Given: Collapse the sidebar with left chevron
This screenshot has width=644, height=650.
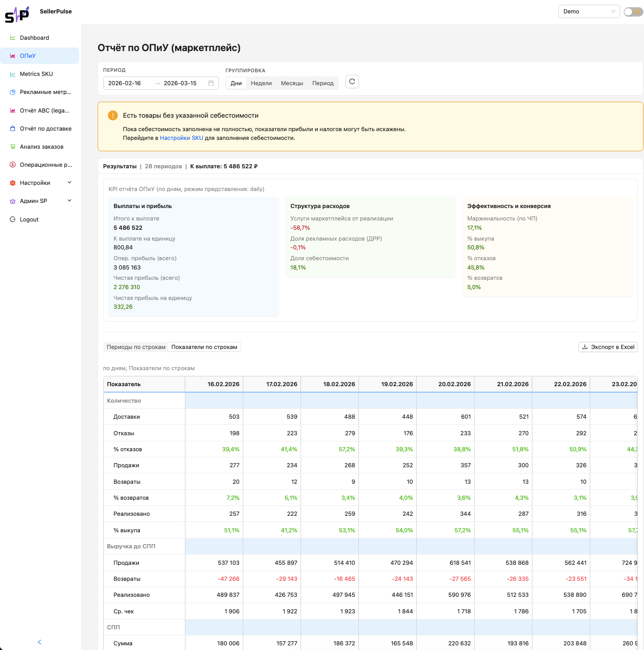Looking at the screenshot, I should [x=40, y=642].
